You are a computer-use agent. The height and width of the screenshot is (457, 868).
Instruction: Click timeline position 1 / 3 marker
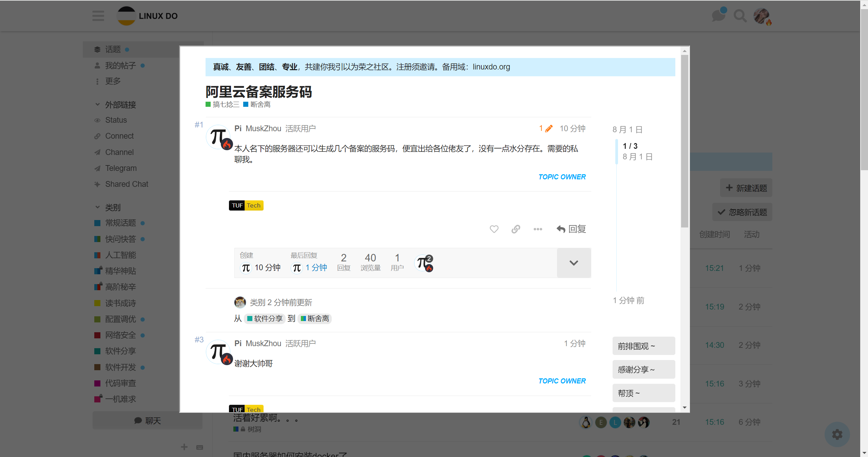click(x=630, y=146)
